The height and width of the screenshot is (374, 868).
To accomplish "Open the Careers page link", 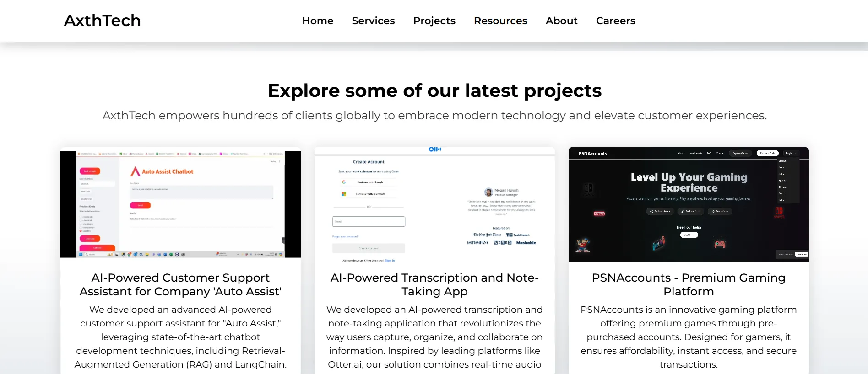I will [x=615, y=21].
